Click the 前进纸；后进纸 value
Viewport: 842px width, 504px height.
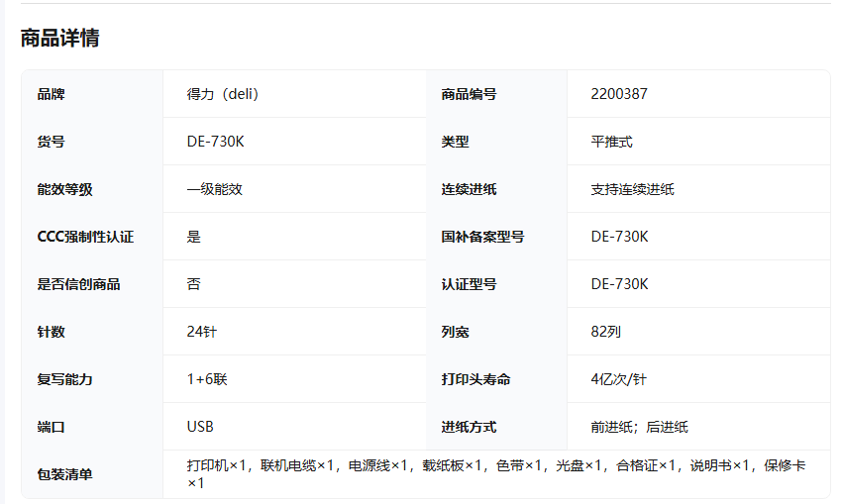point(640,427)
